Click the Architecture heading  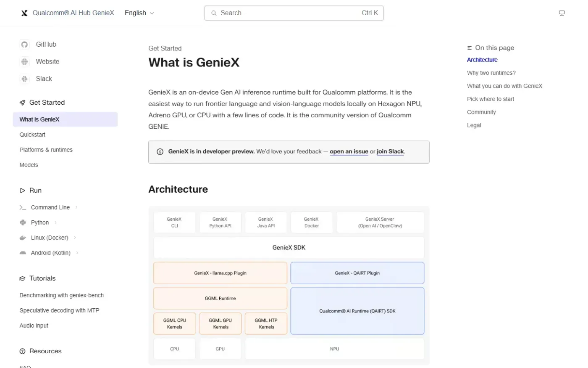(178, 189)
